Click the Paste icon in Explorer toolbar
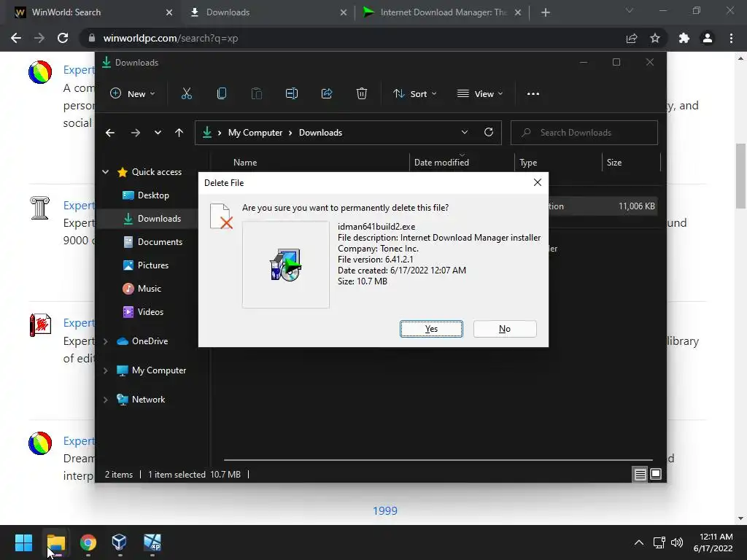747x560 pixels. click(x=256, y=93)
